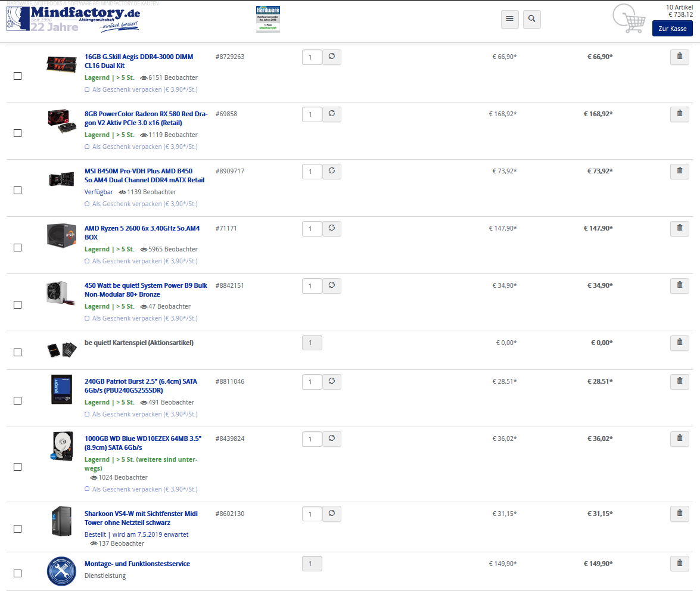Refresh quantity for PowerColor RX 580
Viewport: 700px width, 594px height.
(x=332, y=114)
